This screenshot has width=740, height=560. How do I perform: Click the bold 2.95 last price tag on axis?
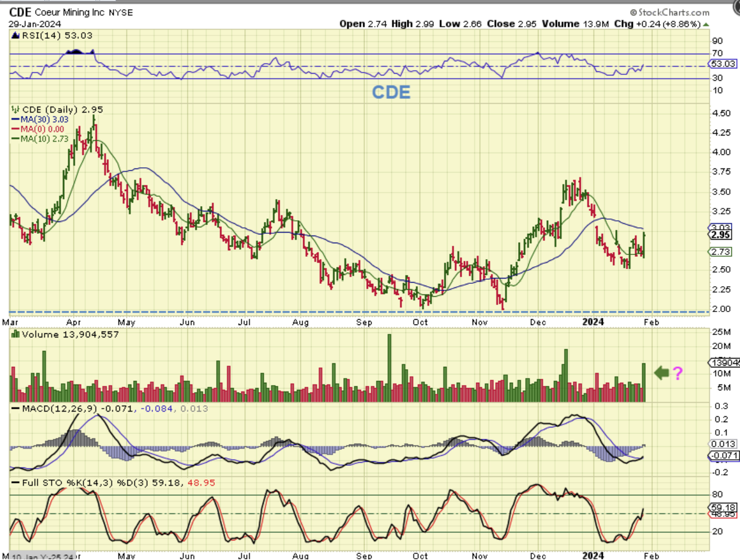tap(721, 235)
